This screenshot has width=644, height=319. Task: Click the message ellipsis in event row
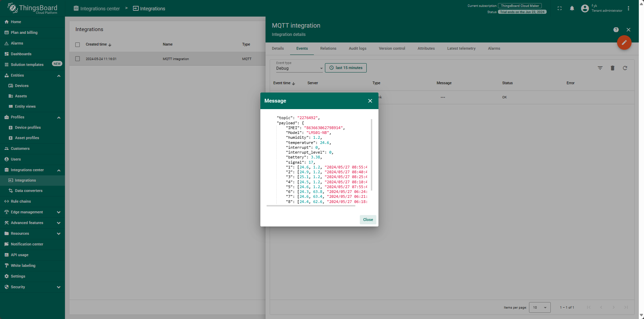pyautogui.click(x=443, y=97)
